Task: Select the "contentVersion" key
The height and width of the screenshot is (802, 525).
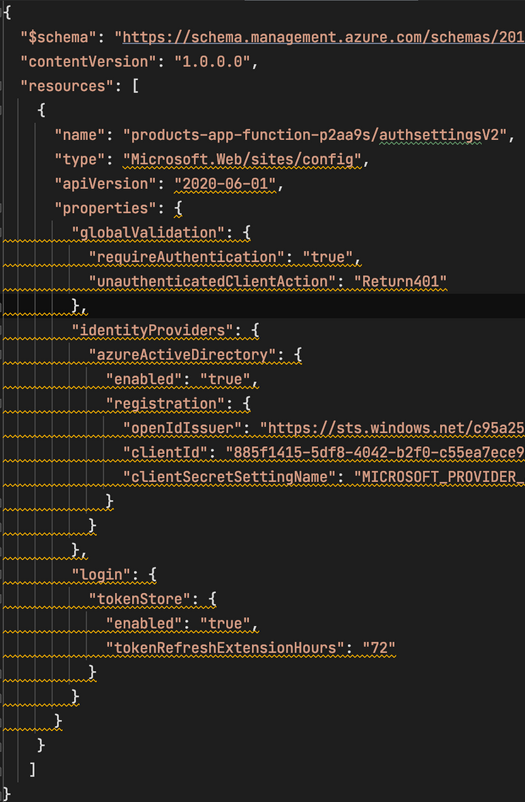Action: pyautogui.click(x=89, y=62)
